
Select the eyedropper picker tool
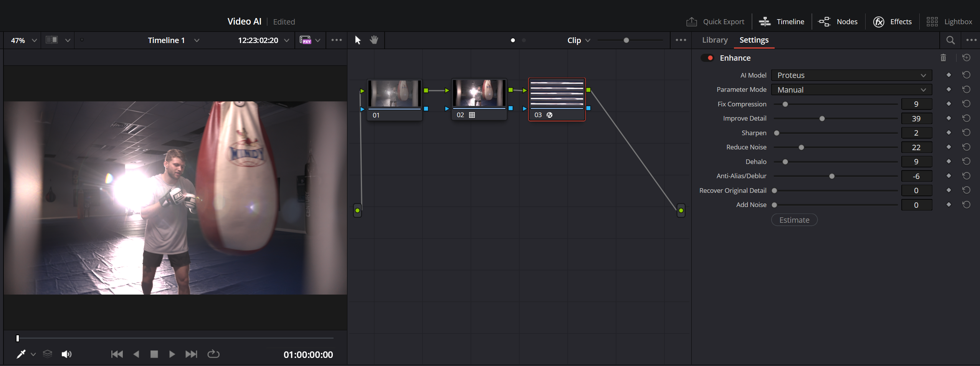pos(21,354)
